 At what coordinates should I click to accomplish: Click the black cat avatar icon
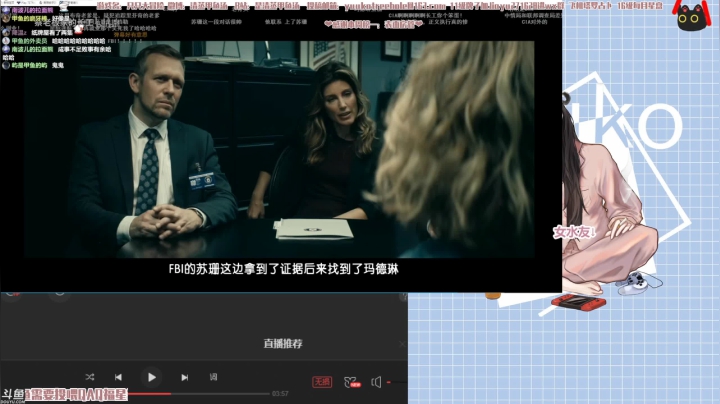pos(692,17)
